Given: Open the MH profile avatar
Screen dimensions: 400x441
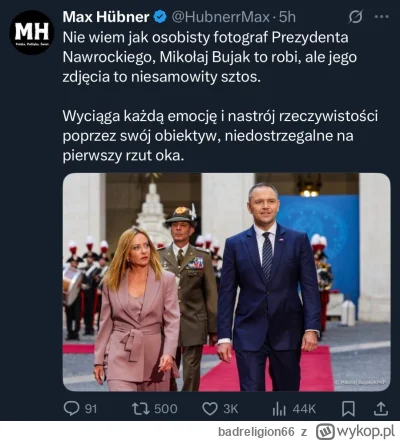Looking at the screenshot, I should 32,32.
